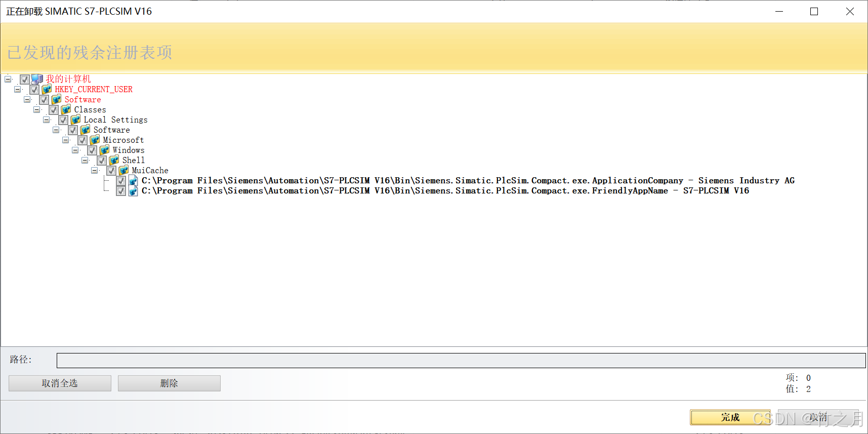Screen dimensions: 868x434
Task: Click the Shell registry key icon
Action: click(x=114, y=160)
